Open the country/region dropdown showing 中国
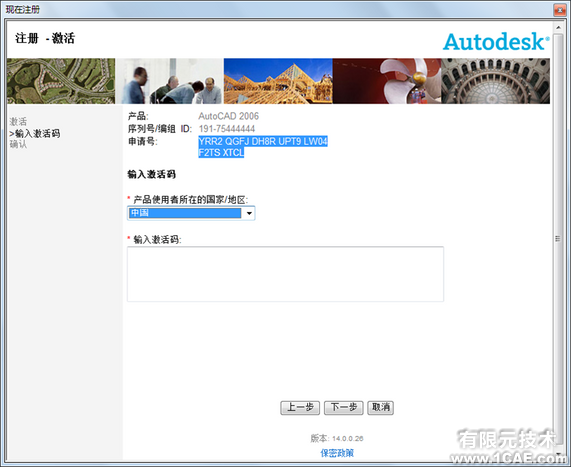The width and height of the screenshot is (571, 467). coord(191,213)
